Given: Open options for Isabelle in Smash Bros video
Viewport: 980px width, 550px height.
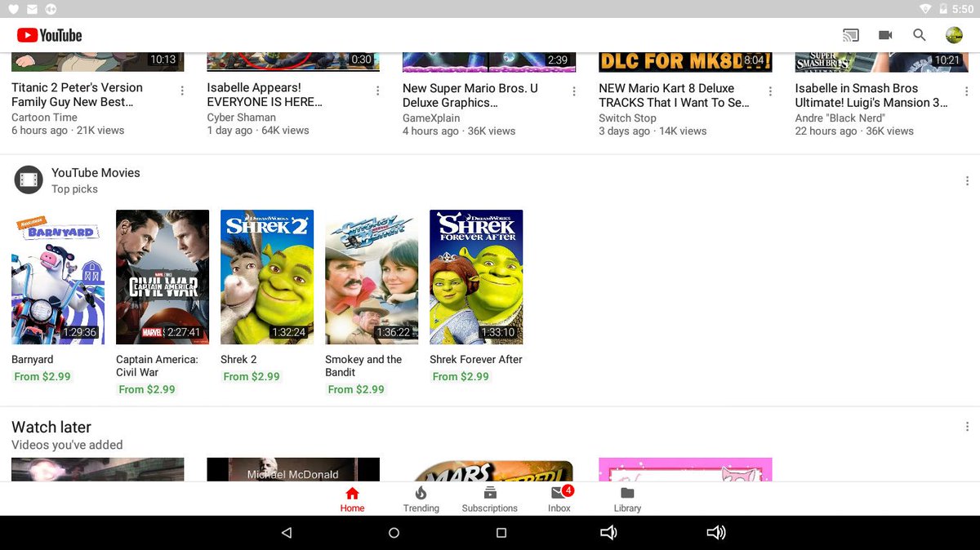Looking at the screenshot, I should click(966, 91).
